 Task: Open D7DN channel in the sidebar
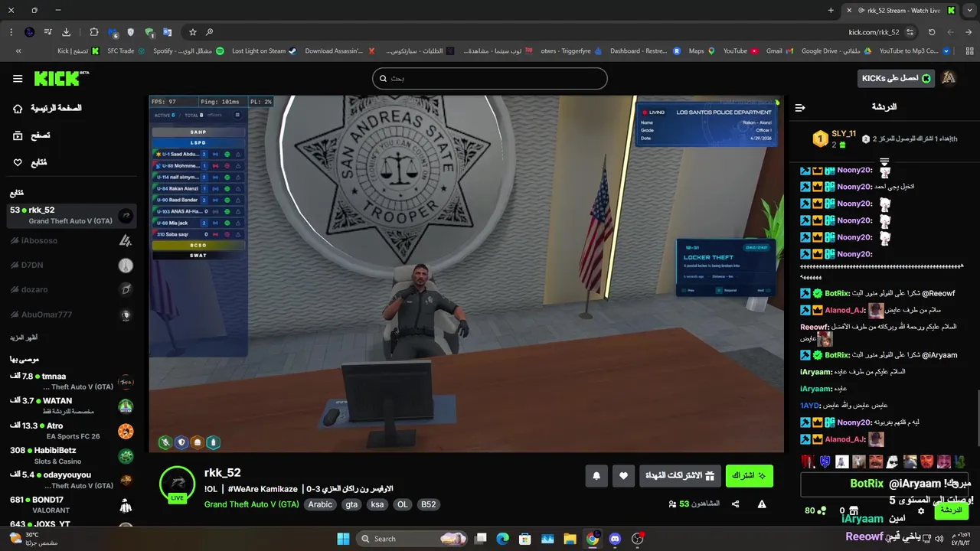(72, 265)
